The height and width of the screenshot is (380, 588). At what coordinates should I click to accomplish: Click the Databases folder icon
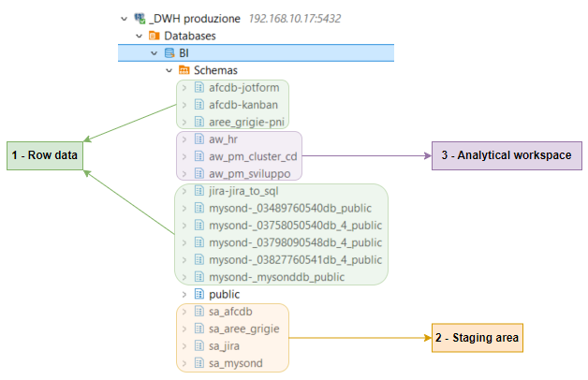coord(154,36)
